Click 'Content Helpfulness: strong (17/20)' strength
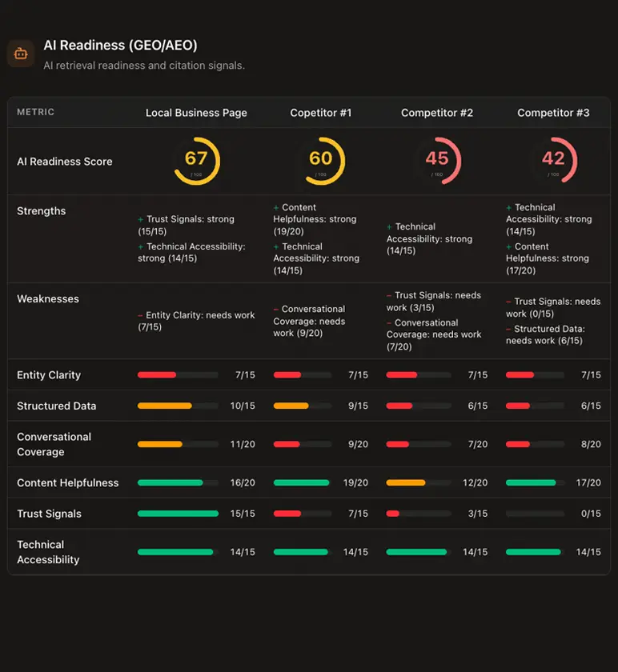 (548, 258)
